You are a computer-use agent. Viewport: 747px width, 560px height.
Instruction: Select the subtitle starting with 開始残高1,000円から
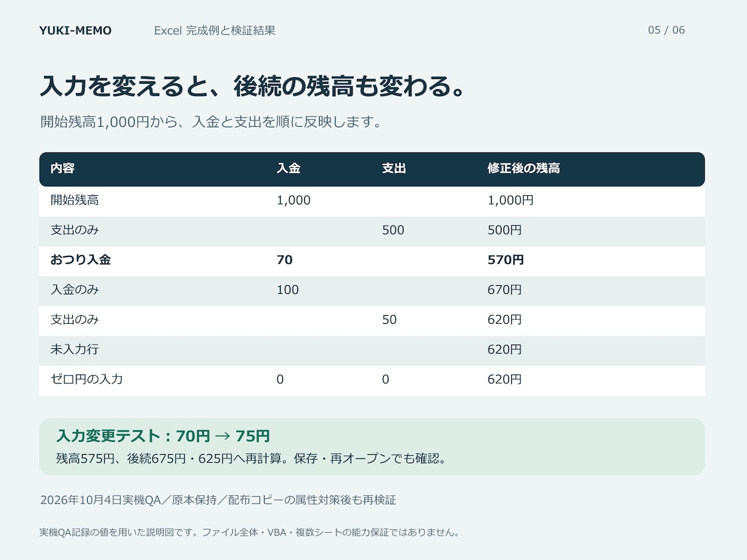(x=211, y=122)
